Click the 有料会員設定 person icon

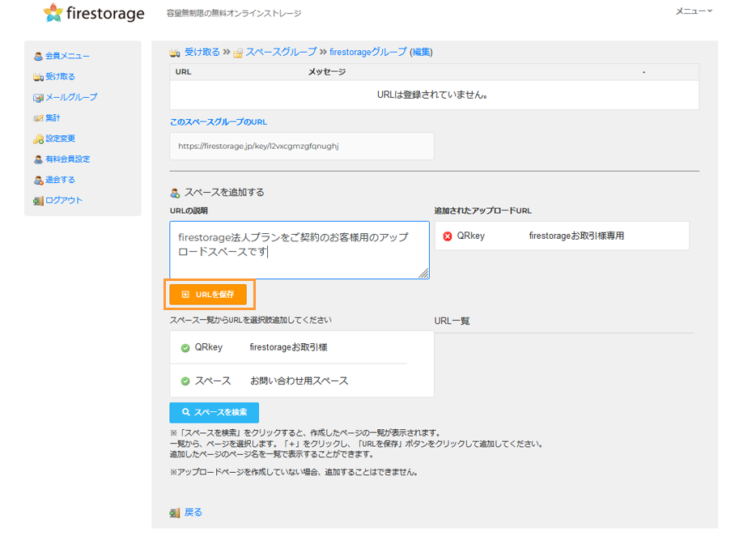point(38,159)
